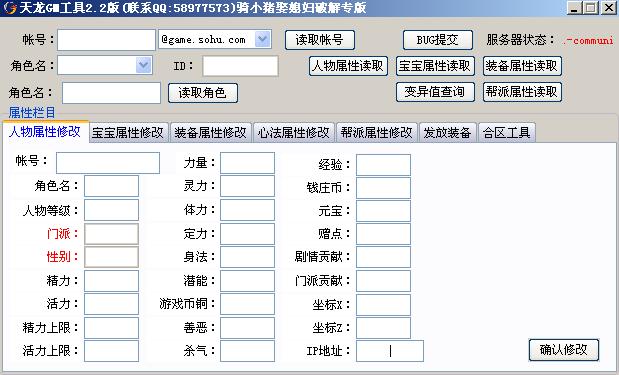The width and height of the screenshot is (619, 375).
Task: Focus the second-row 角色名 text box beside 读取角色
Action: pyautogui.click(x=111, y=93)
